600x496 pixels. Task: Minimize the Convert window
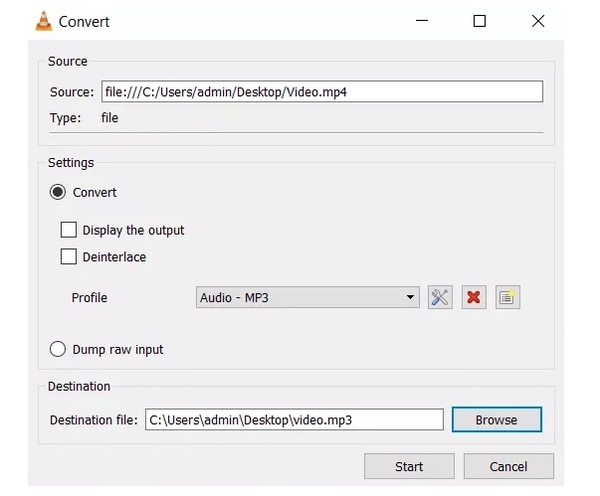point(422,21)
